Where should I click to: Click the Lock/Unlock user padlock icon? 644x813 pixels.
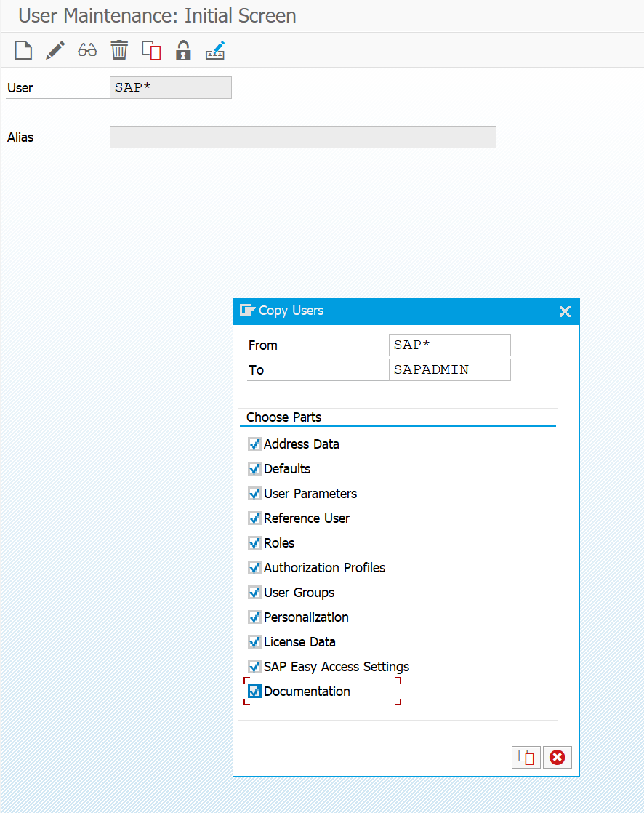(x=183, y=50)
